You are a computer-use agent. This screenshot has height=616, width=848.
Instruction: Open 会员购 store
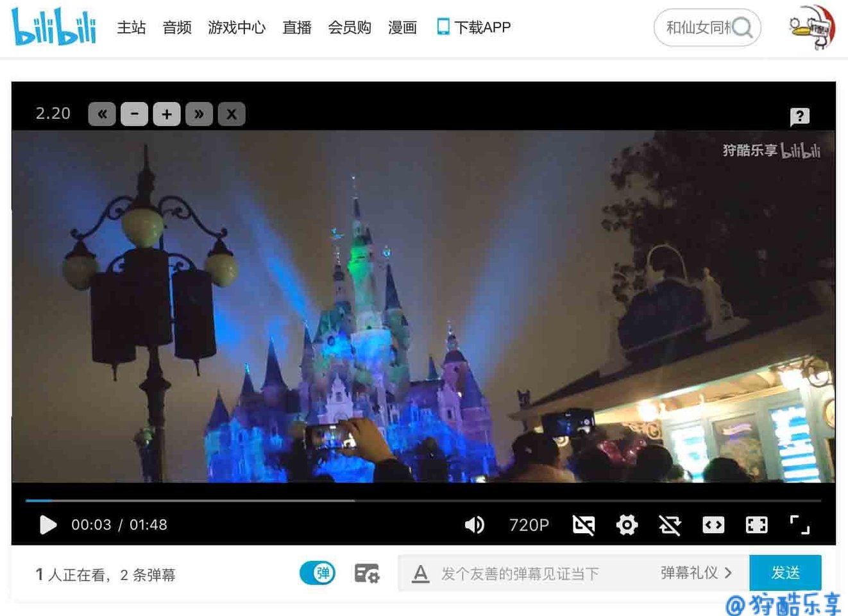click(350, 28)
